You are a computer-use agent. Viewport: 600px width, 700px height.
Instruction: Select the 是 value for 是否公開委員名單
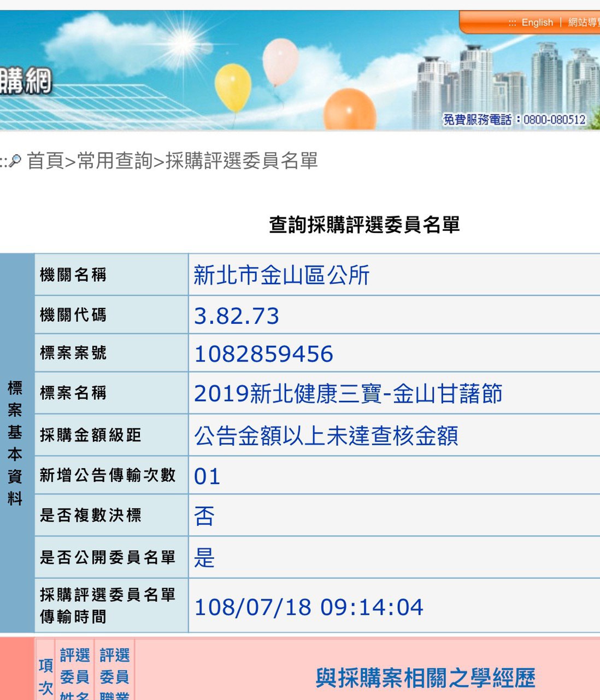point(204,558)
